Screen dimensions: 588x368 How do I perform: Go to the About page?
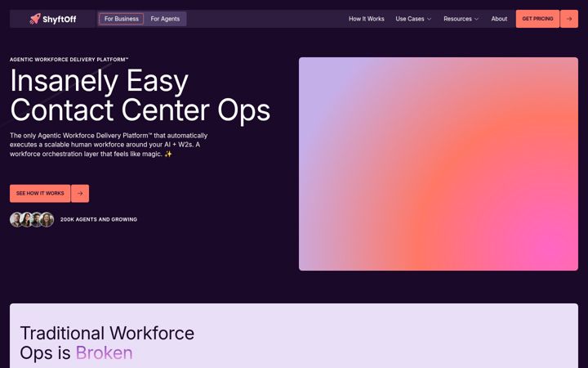(x=499, y=19)
